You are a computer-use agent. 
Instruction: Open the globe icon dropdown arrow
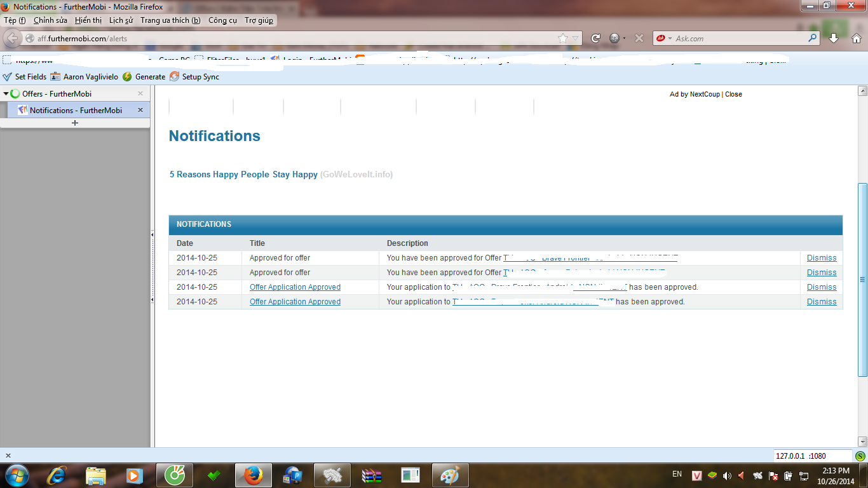[x=624, y=38]
